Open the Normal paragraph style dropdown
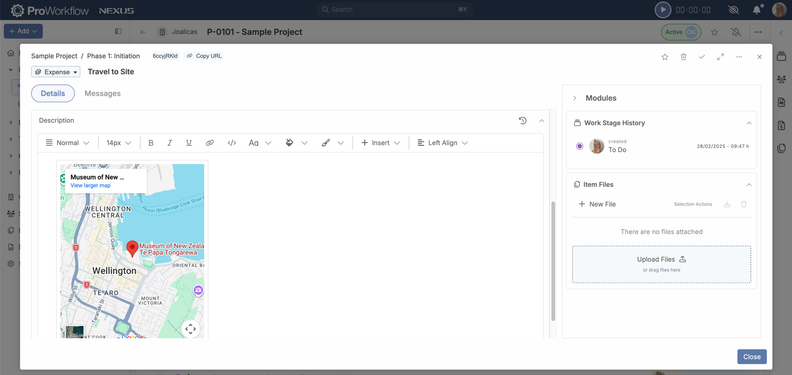This screenshot has height=375, width=792. 68,143
